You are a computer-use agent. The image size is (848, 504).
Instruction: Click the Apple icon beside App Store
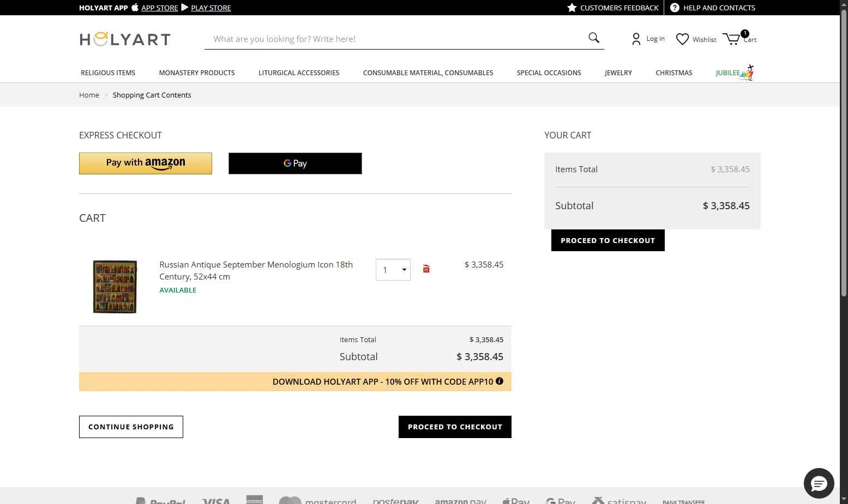135,7
